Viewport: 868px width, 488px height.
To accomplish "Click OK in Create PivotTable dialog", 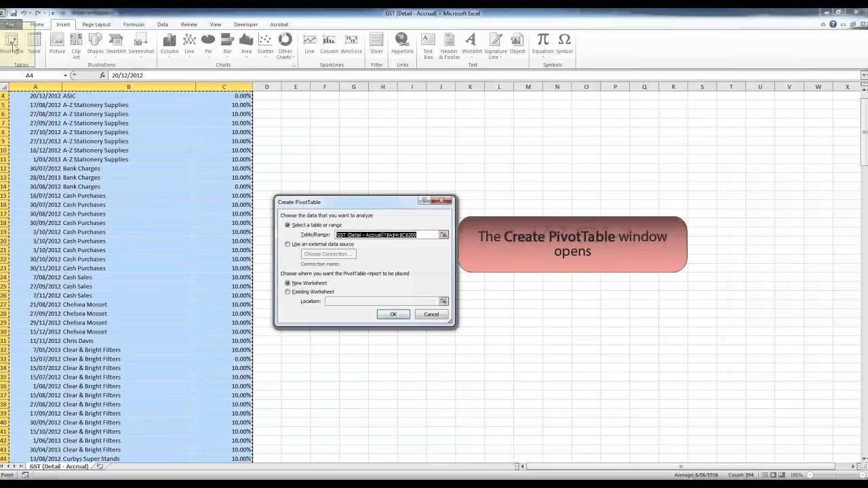I will click(393, 314).
